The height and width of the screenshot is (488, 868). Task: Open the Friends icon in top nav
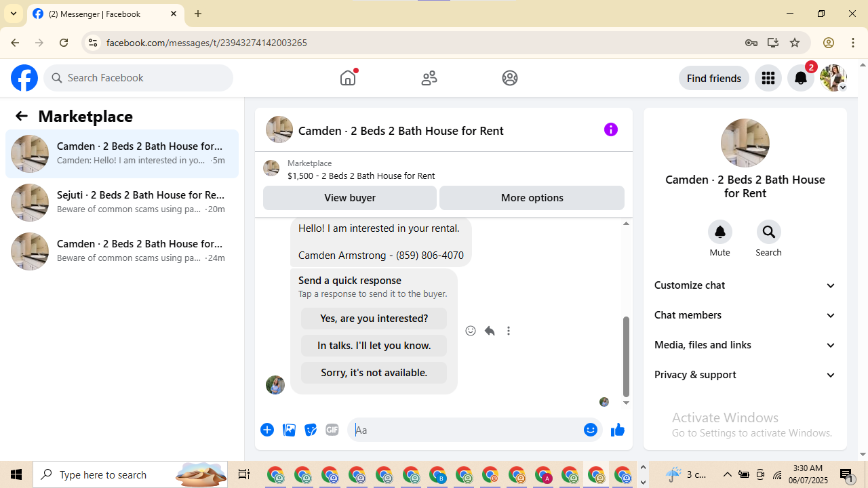pos(429,78)
